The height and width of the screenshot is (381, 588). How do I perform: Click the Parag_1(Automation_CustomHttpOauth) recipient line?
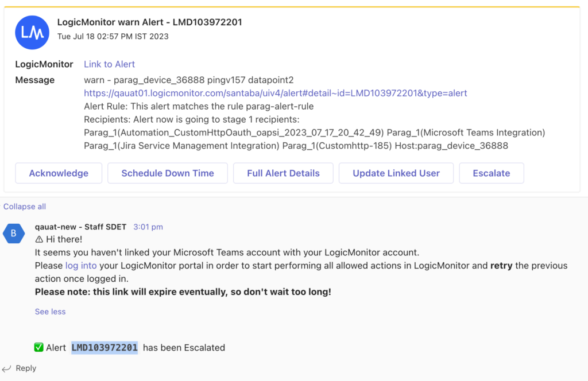pos(315,132)
